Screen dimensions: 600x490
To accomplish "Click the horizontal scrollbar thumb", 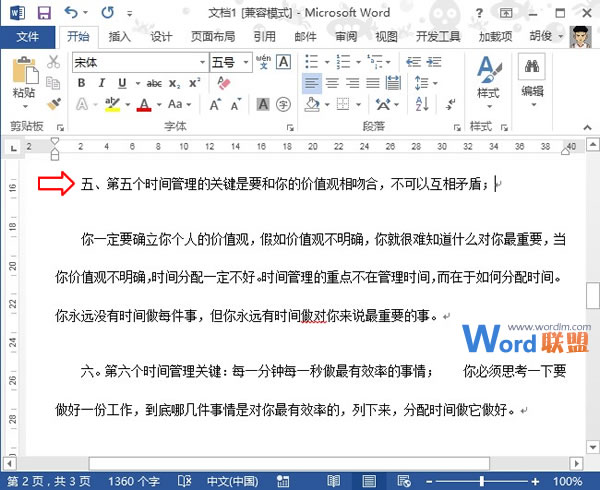I will coord(289,464).
